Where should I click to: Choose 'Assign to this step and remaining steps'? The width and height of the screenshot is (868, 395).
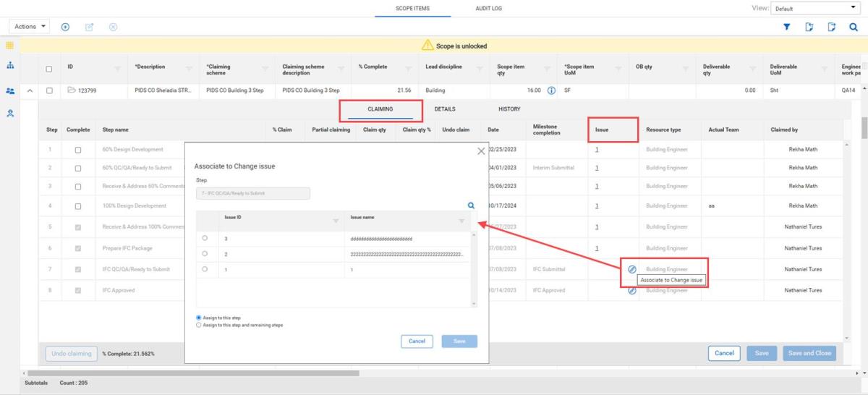coord(199,325)
